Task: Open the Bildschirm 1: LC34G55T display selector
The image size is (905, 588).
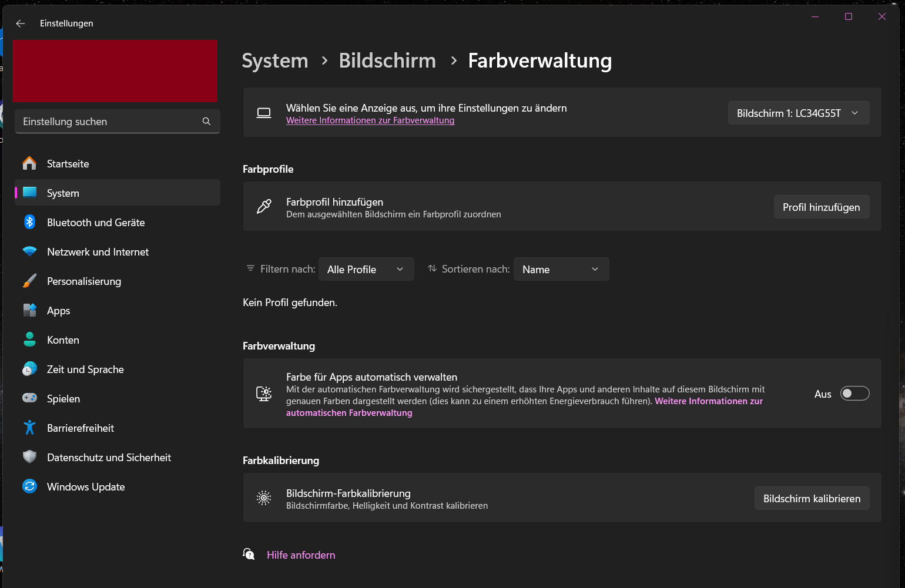Action: click(x=798, y=113)
